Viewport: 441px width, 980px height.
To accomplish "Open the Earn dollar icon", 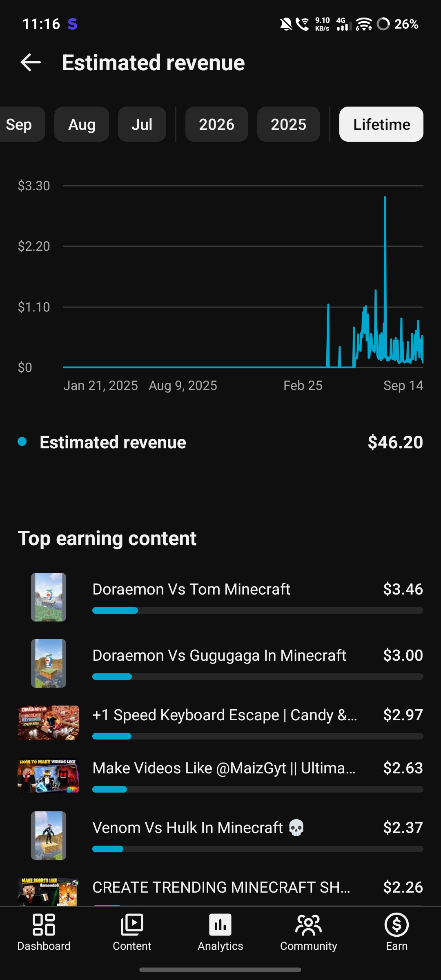I will click(396, 924).
